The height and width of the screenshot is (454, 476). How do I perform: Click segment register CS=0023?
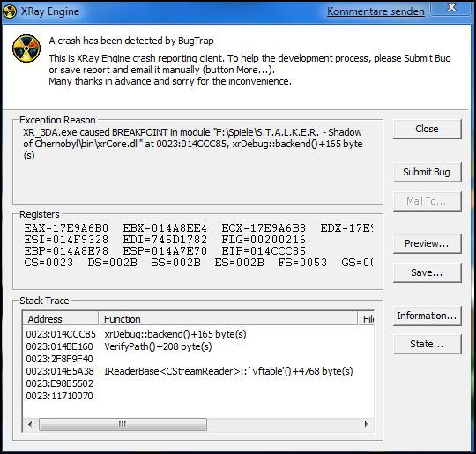click(48, 263)
